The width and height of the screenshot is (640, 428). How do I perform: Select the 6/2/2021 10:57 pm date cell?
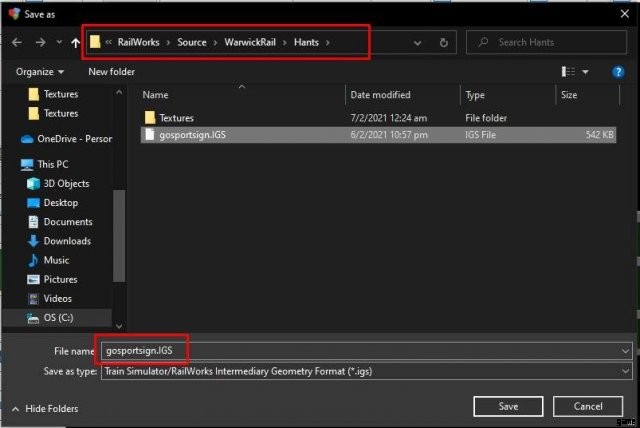(x=389, y=135)
